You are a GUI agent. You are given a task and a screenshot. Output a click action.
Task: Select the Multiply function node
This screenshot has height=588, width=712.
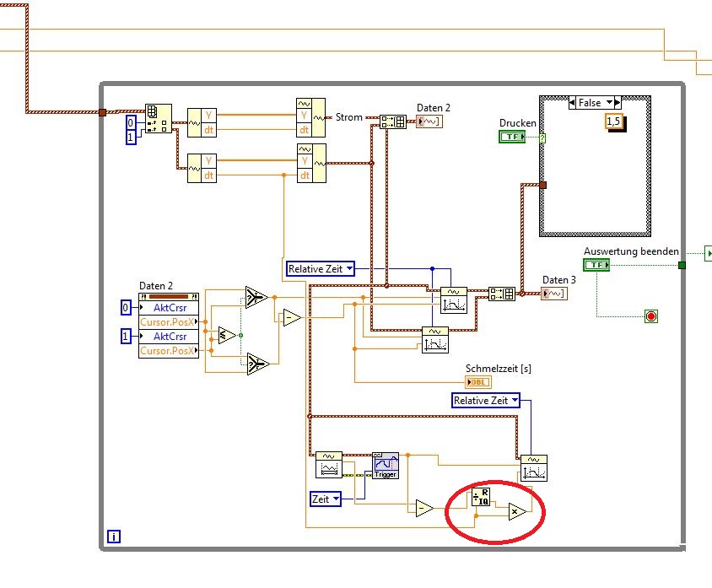point(516,512)
